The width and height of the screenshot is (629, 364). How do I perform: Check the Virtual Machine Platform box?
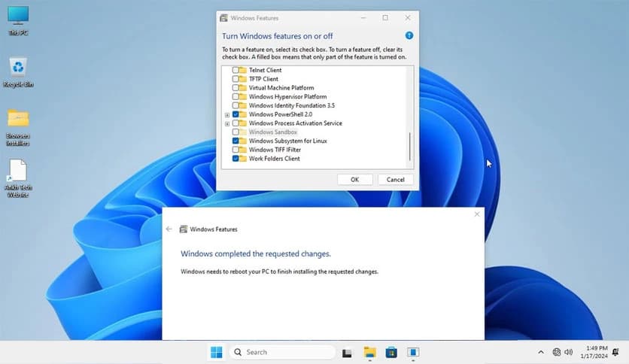coord(235,88)
